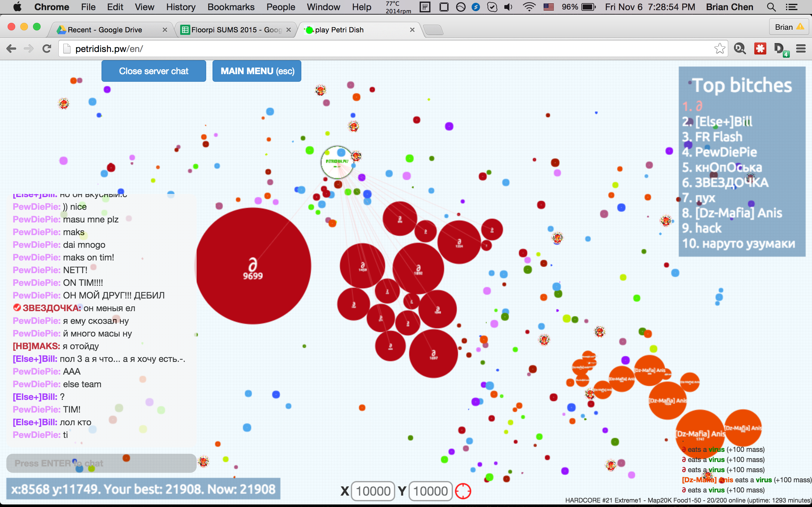Open the Wi-Fi status menu
812x507 pixels.
pos(529,7)
